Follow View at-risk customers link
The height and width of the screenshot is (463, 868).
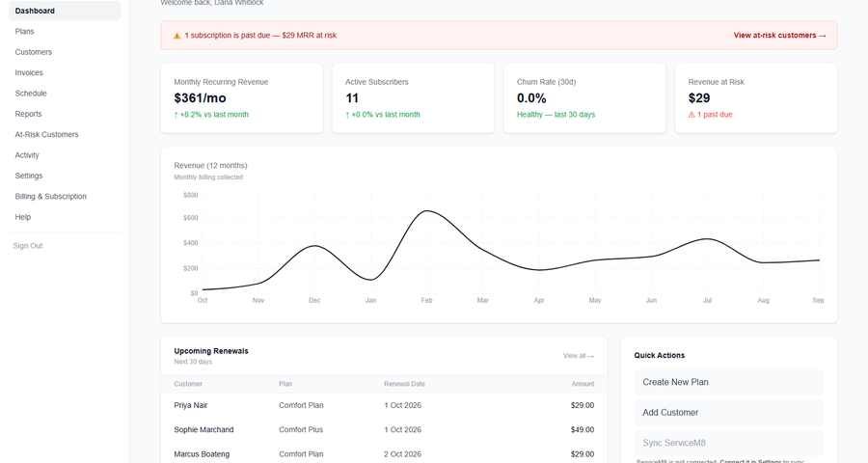(x=779, y=35)
